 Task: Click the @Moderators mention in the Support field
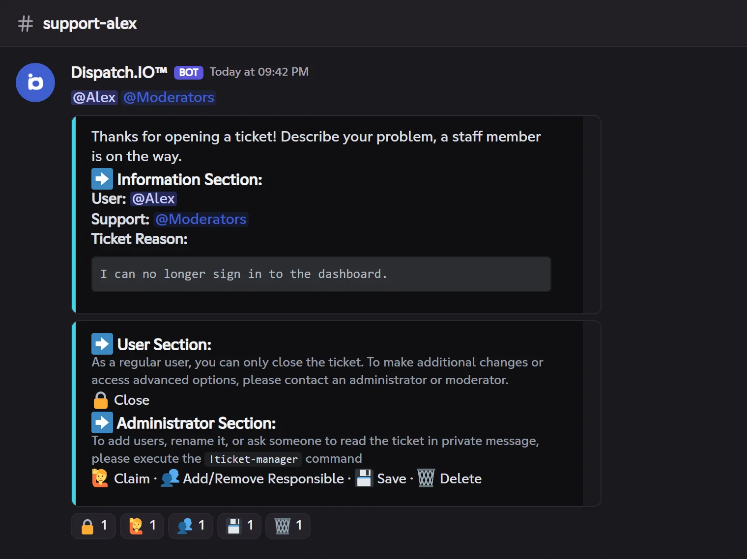[x=201, y=219]
